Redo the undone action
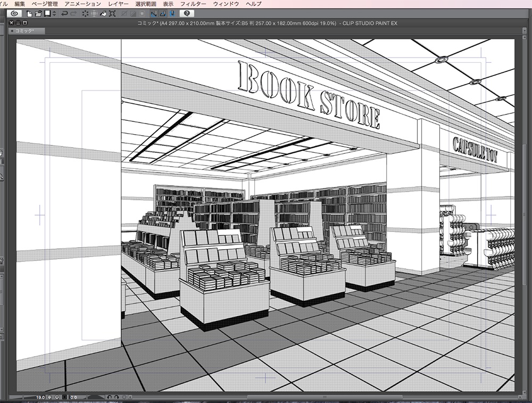Screen dimensions: 532x403 pyautogui.click(x=73, y=14)
